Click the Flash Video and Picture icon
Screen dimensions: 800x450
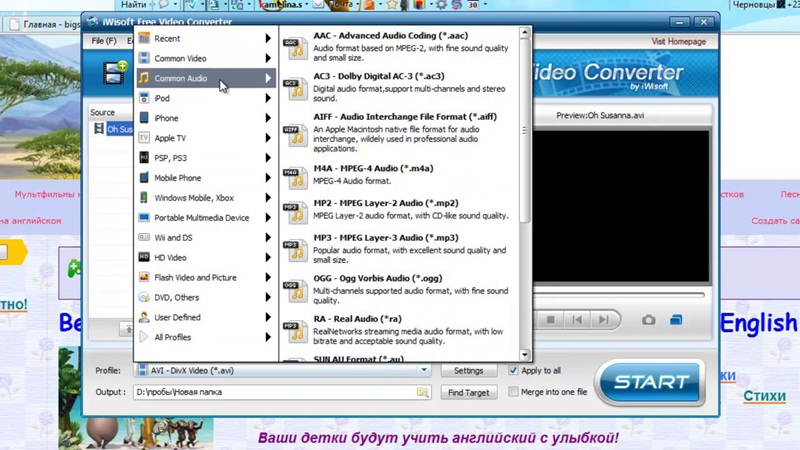point(144,277)
